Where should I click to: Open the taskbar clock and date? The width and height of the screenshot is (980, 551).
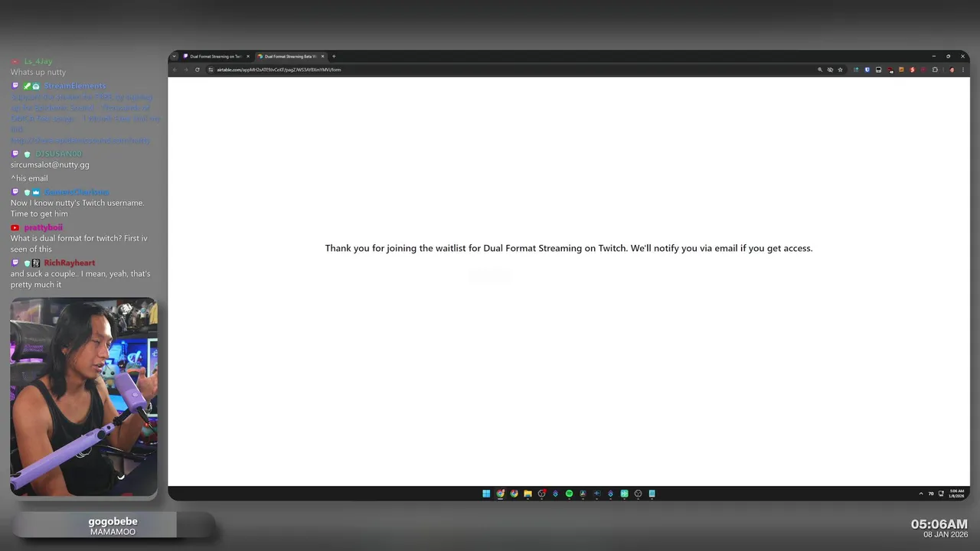957,494
